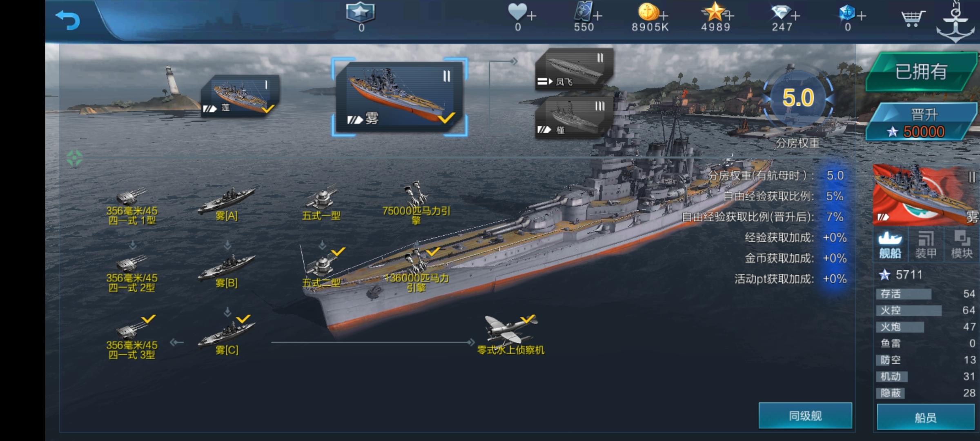Select the checked 356毫米/45 四一式 3型 gun

131,338
